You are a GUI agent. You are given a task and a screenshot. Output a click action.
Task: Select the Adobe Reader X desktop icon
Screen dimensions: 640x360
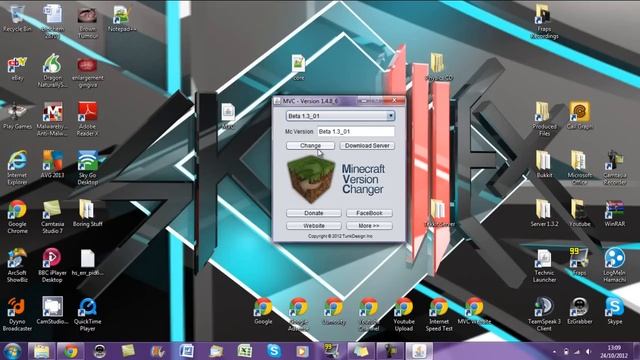click(x=87, y=118)
